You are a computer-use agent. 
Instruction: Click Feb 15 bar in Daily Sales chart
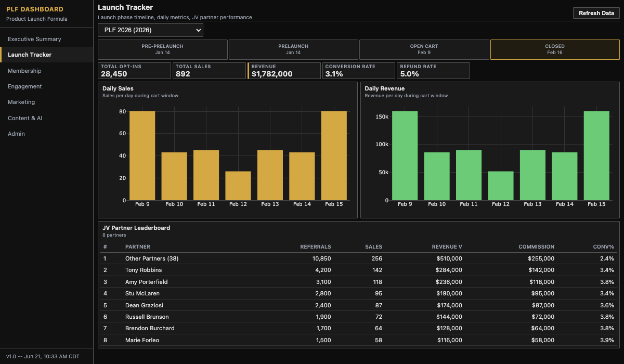click(x=334, y=155)
